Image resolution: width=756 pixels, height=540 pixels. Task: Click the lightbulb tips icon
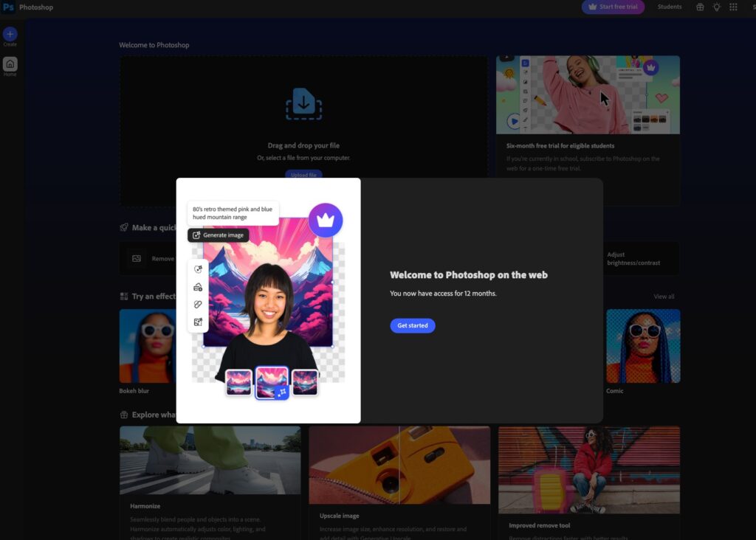(716, 7)
